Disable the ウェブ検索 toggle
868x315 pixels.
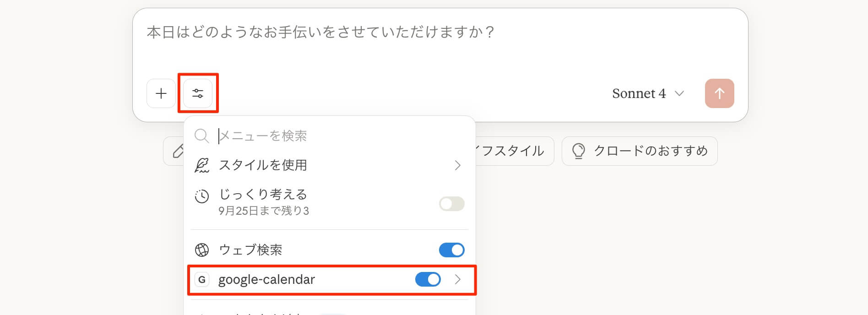click(x=451, y=250)
